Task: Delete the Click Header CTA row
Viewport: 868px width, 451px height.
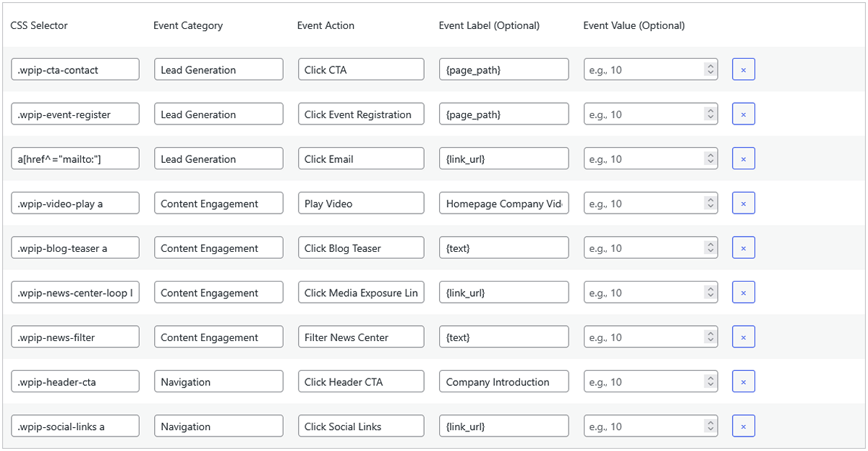Action: point(743,381)
